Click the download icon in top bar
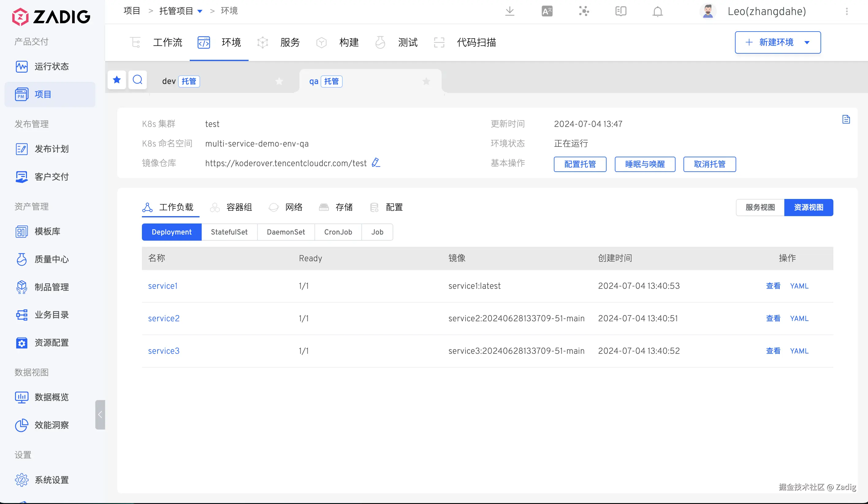This screenshot has width=868, height=504. 509,11
